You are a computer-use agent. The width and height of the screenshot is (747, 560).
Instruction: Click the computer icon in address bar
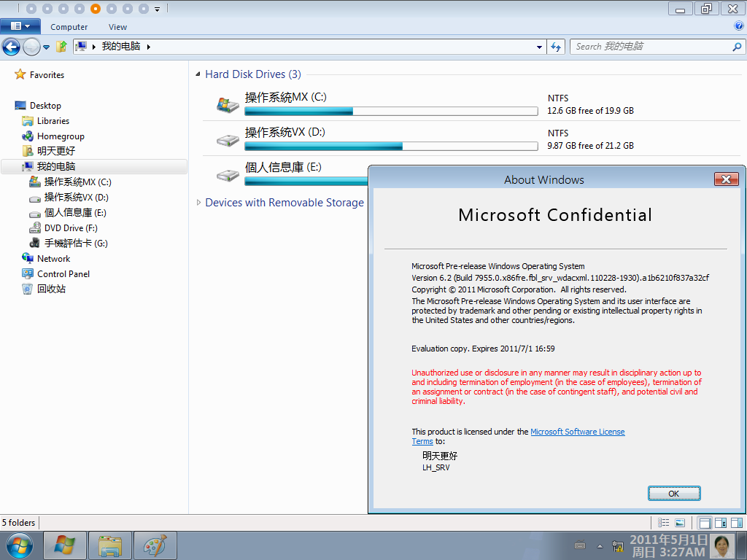(x=82, y=46)
